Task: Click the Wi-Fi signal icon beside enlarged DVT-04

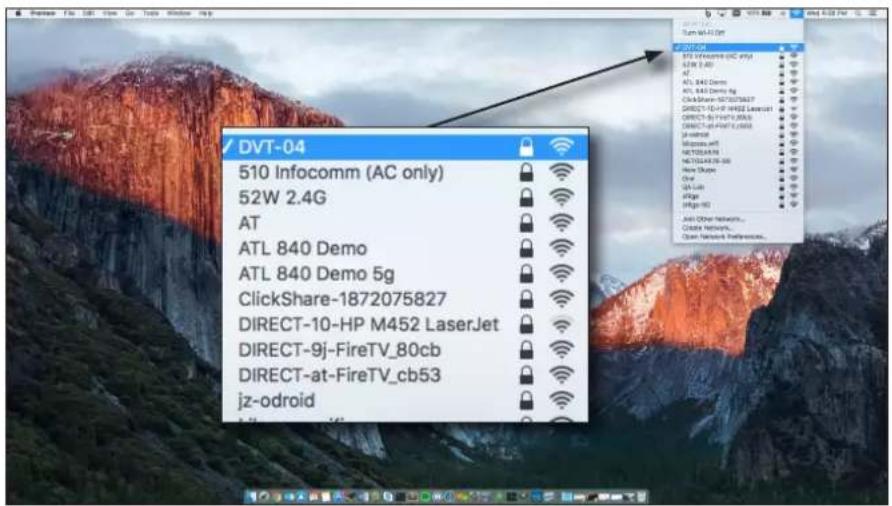Action: pyautogui.click(x=561, y=147)
